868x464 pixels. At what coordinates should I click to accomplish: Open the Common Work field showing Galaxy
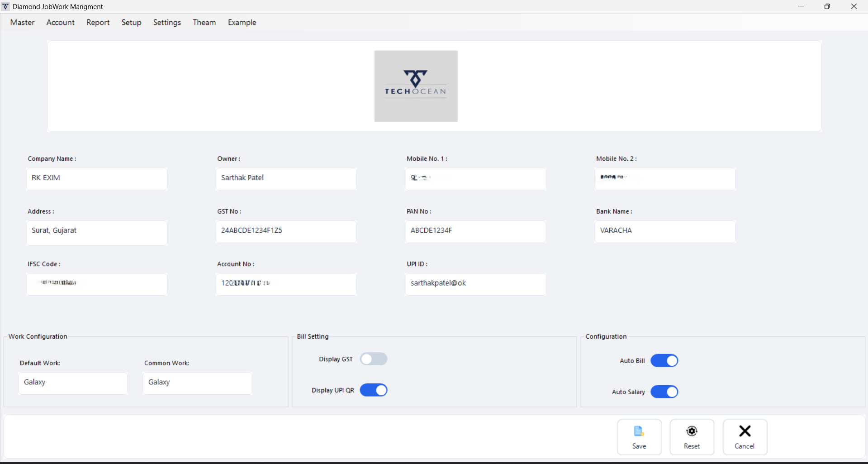[197, 383]
